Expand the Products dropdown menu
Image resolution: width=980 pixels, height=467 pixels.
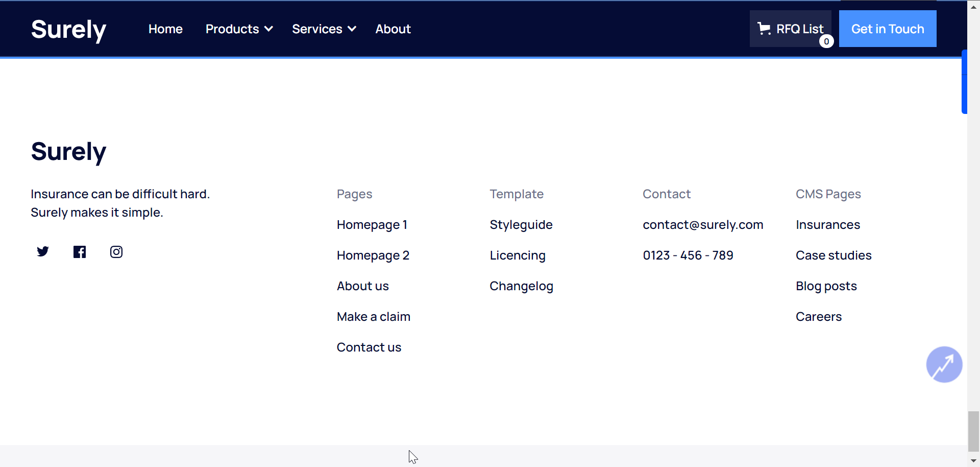click(239, 29)
